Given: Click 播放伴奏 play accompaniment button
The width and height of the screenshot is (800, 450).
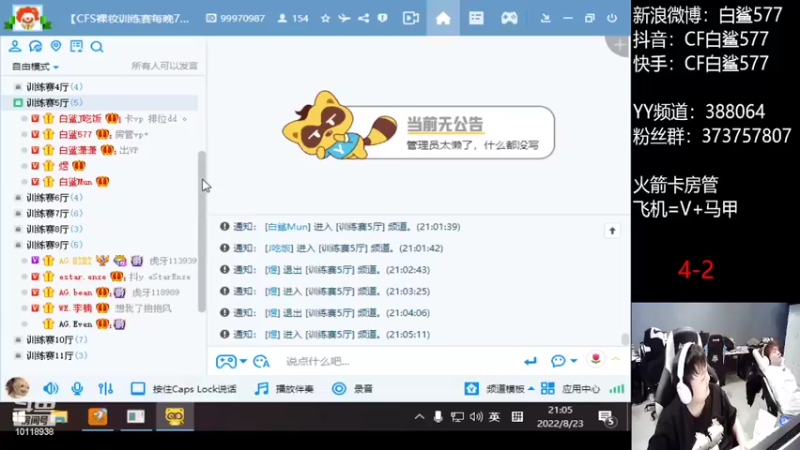Looking at the screenshot, I should tap(284, 389).
